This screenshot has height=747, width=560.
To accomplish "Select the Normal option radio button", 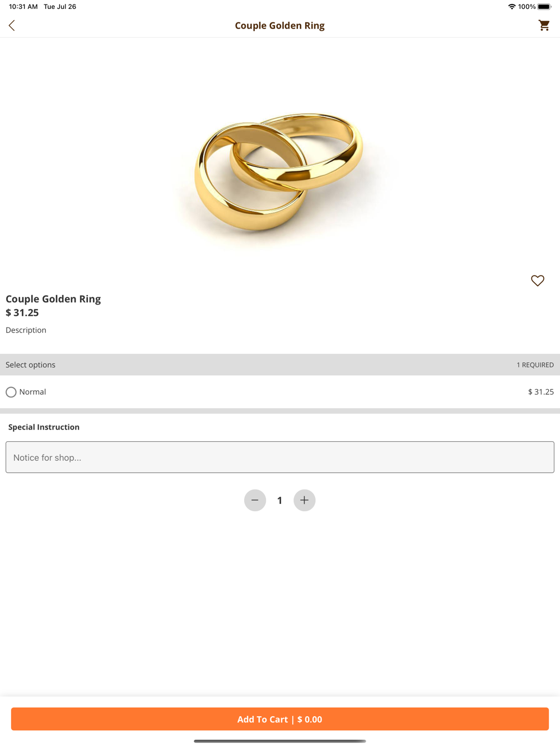I will click(11, 392).
